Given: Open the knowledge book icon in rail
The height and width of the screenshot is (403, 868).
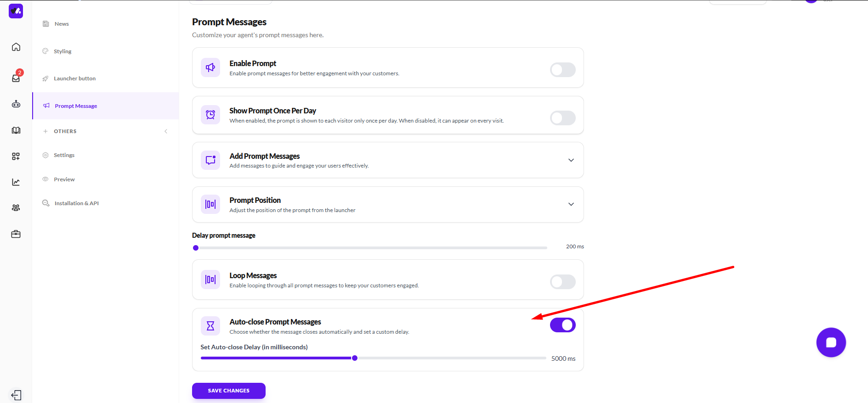Looking at the screenshot, I should [x=16, y=130].
